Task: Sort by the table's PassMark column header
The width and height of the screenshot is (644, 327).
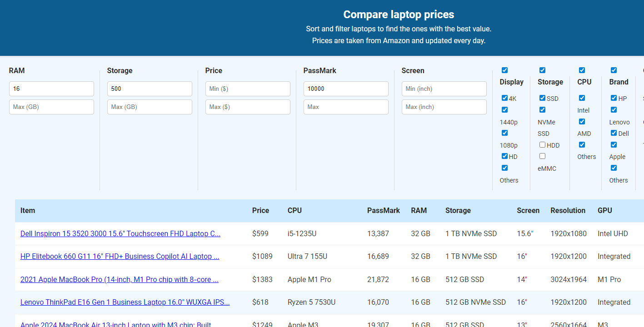Action: pyautogui.click(x=384, y=210)
